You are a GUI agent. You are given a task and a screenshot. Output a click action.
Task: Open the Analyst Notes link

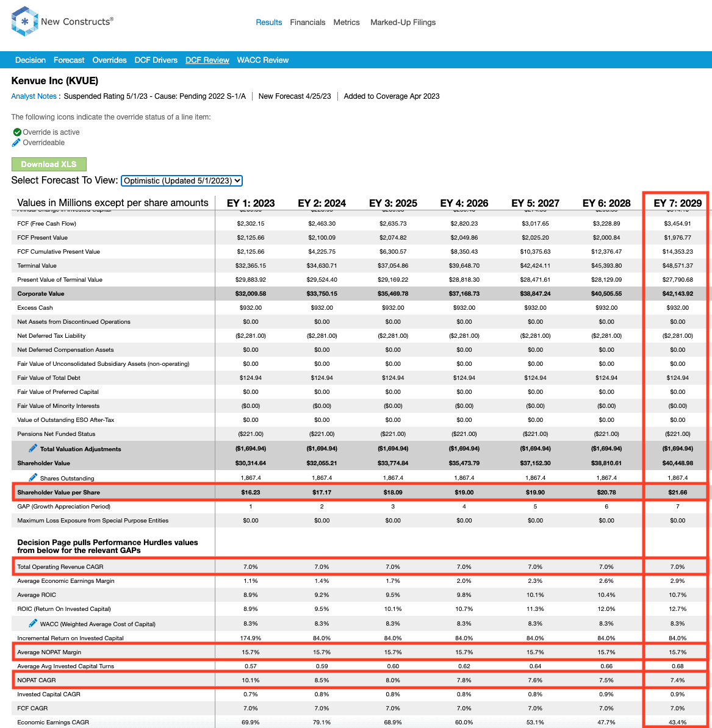pos(34,96)
